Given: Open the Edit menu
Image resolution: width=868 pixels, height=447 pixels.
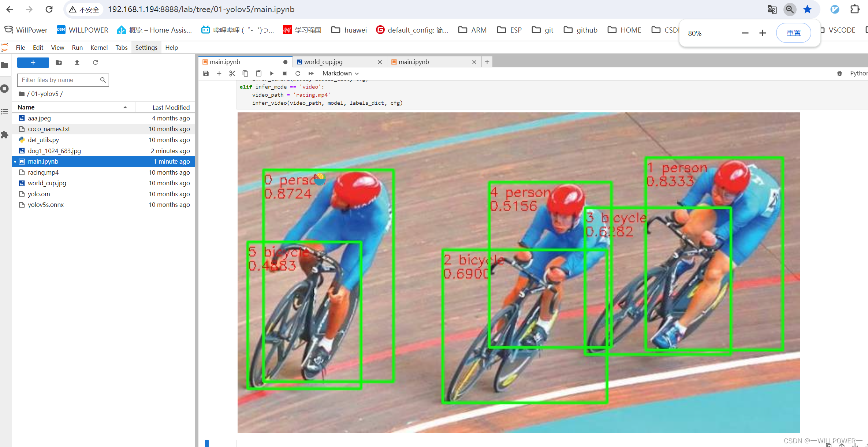Looking at the screenshot, I should (x=38, y=48).
